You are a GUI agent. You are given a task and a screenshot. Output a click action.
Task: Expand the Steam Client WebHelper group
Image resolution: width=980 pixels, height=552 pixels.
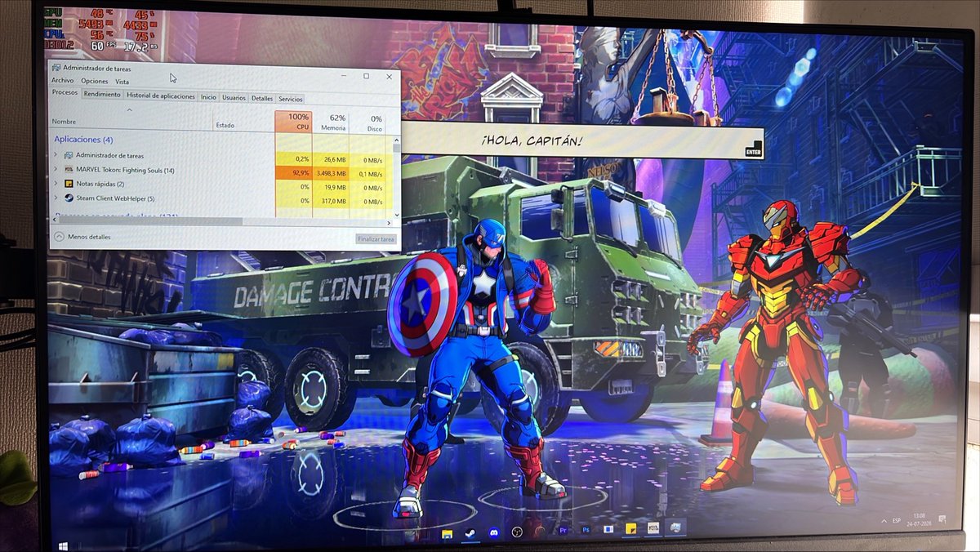tap(56, 198)
